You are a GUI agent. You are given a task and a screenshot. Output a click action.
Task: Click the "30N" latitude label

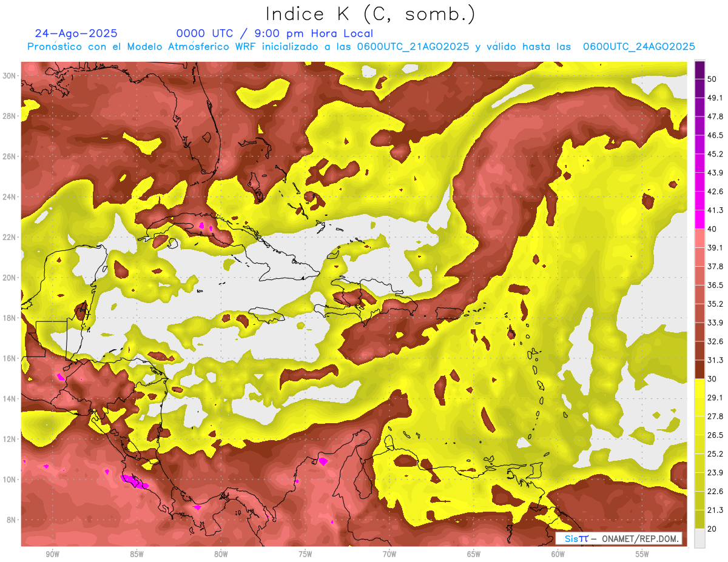point(9,75)
